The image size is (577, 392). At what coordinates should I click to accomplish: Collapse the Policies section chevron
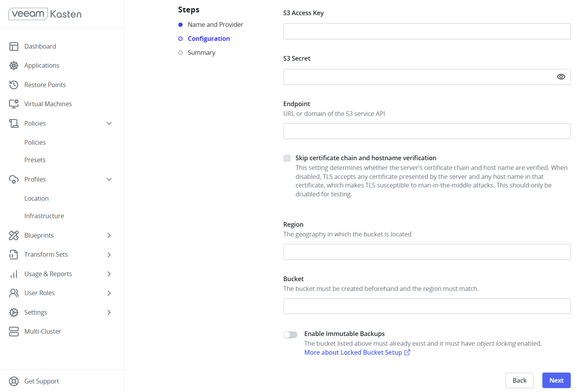click(109, 123)
